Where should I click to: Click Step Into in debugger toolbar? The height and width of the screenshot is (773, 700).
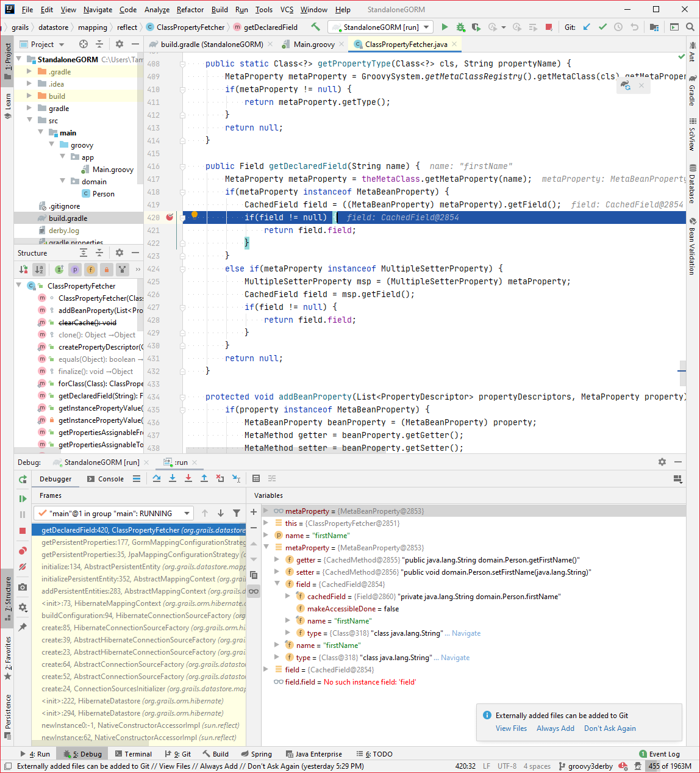click(x=173, y=478)
